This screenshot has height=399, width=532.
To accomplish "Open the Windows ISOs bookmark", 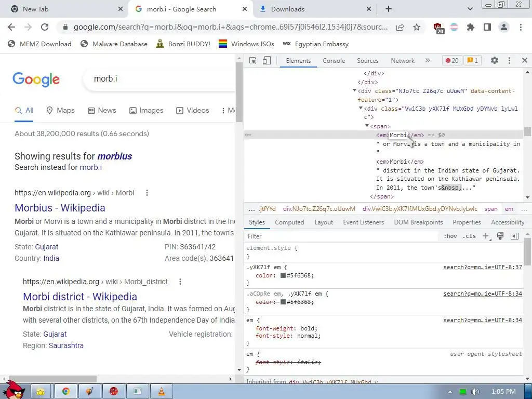I will coord(246,44).
